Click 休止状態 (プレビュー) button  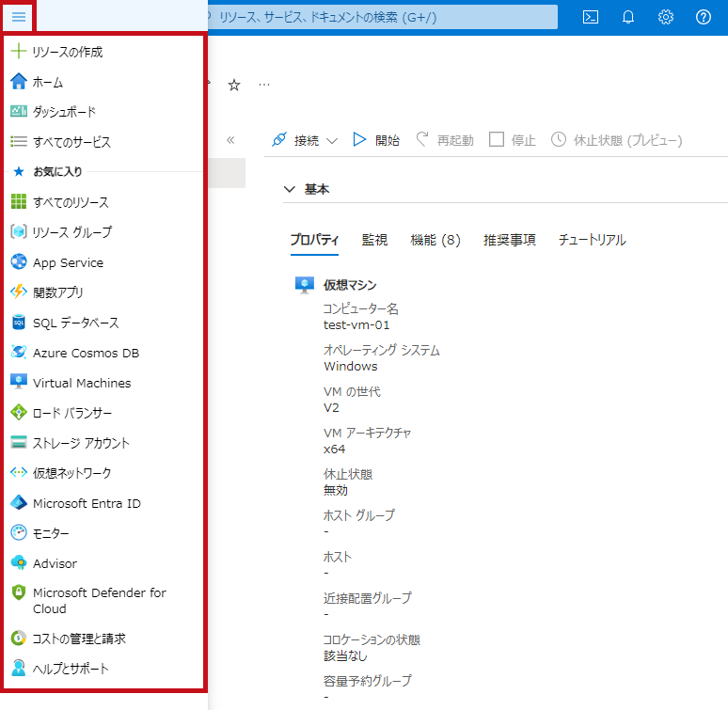(616, 140)
